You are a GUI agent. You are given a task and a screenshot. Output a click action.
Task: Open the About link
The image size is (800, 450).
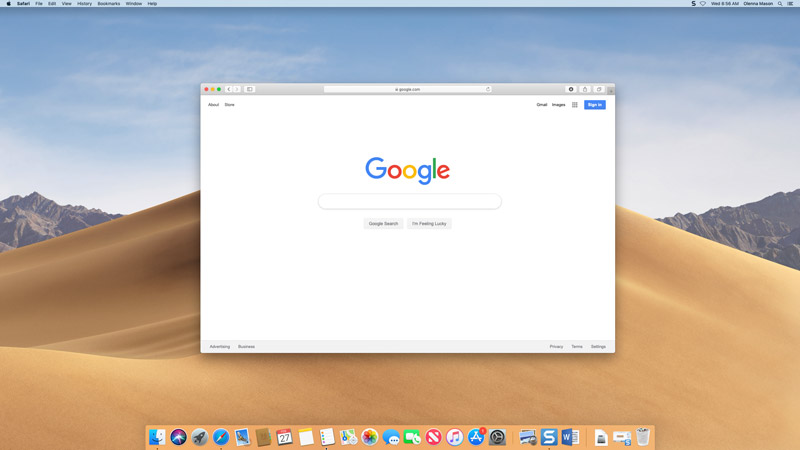213,105
